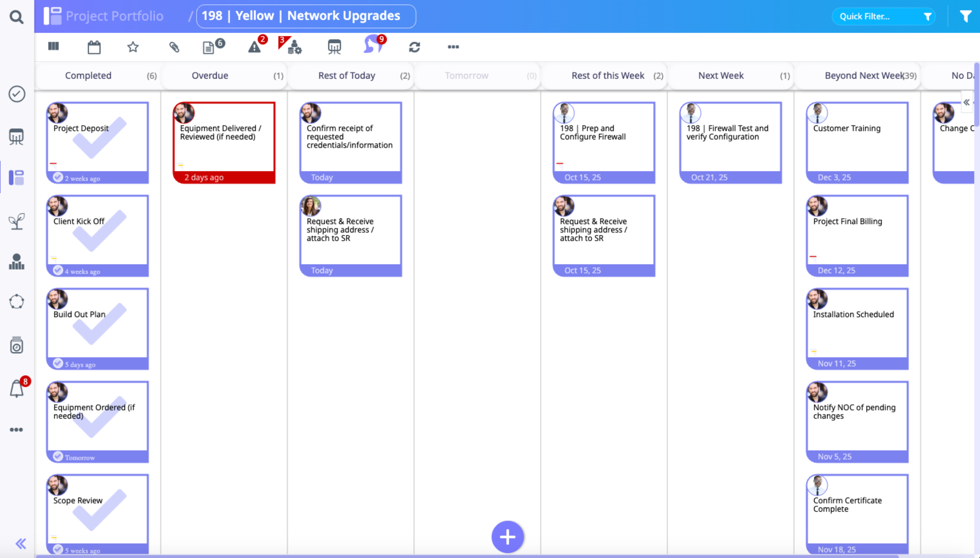Click the right panel collapse double chevron

(x=967, y=102)
